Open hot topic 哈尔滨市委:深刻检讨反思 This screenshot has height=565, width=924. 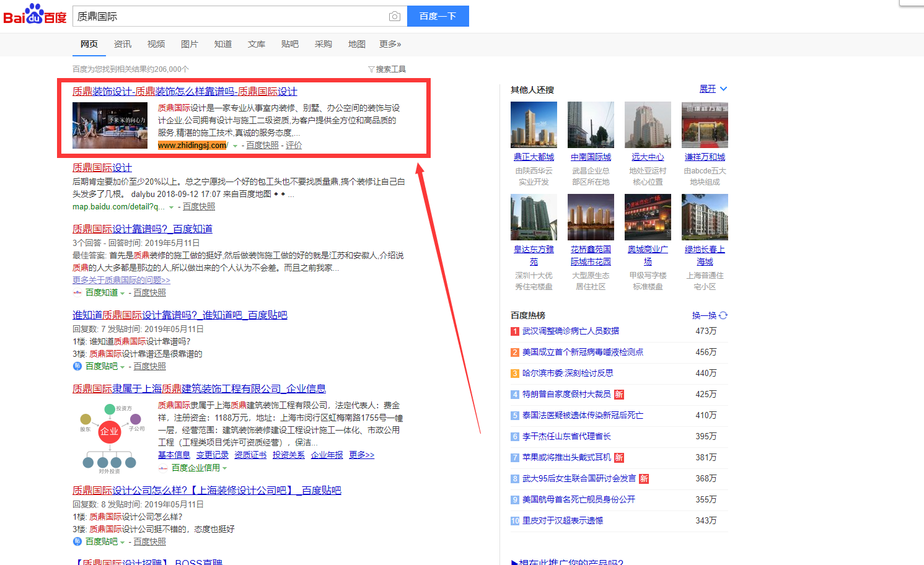click(568, 373)
